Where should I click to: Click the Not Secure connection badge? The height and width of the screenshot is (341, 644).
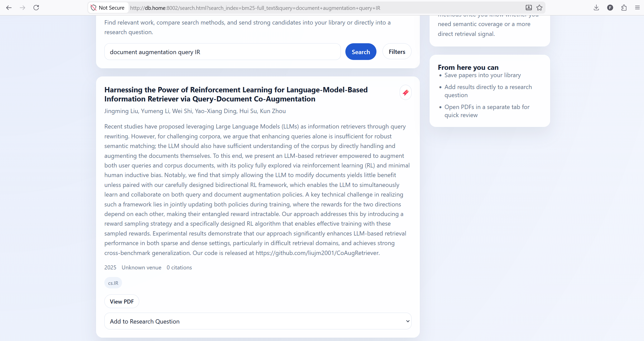click(x=108, y=8)
